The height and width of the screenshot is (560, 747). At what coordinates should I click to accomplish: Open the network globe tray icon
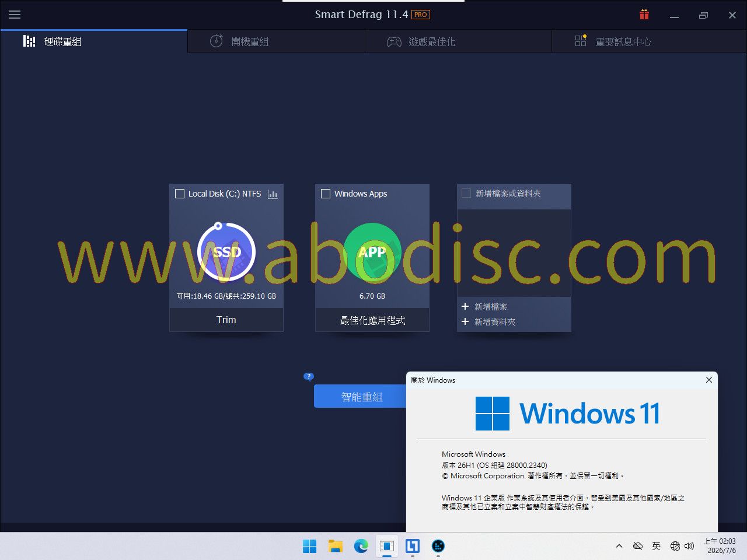coord(675,546)
